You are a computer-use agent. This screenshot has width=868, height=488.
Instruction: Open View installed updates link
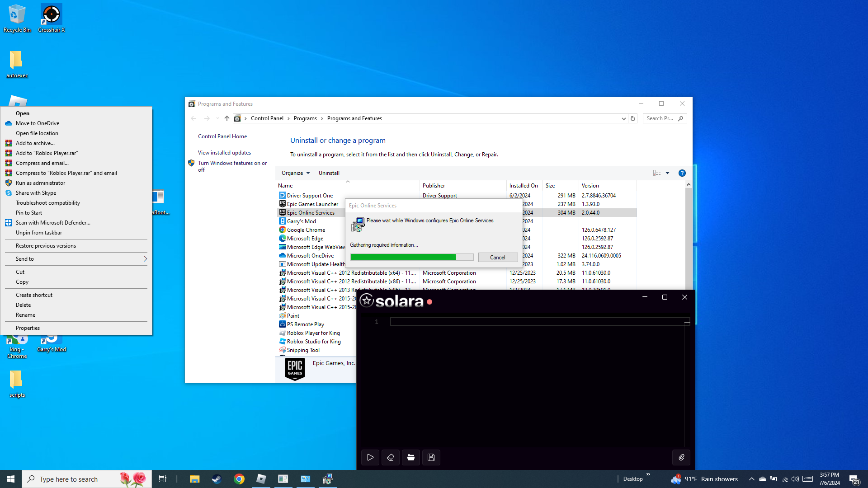(224, 153)
